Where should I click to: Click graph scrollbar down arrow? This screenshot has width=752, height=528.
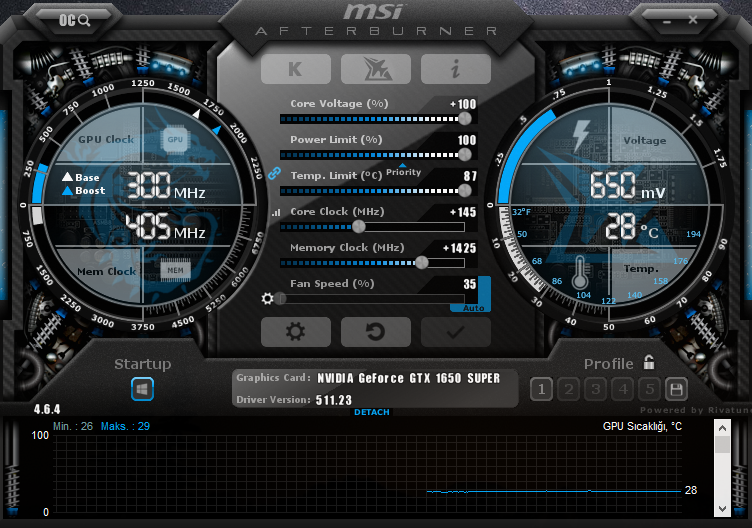tap(722, 509)
